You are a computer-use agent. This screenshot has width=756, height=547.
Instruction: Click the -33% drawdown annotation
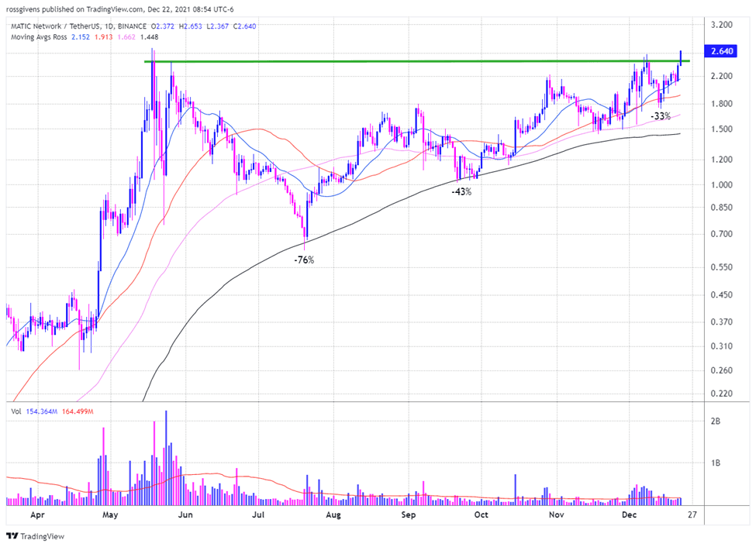coord(661,116)
